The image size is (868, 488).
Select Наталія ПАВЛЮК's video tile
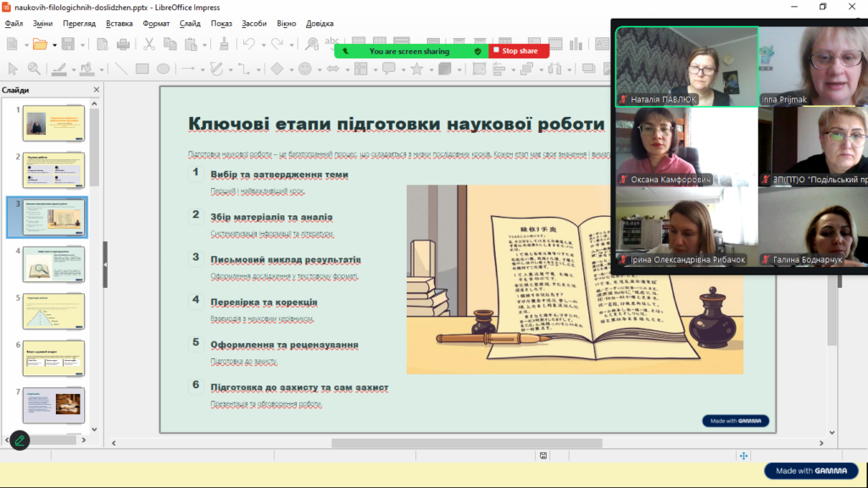click(687, 66)
